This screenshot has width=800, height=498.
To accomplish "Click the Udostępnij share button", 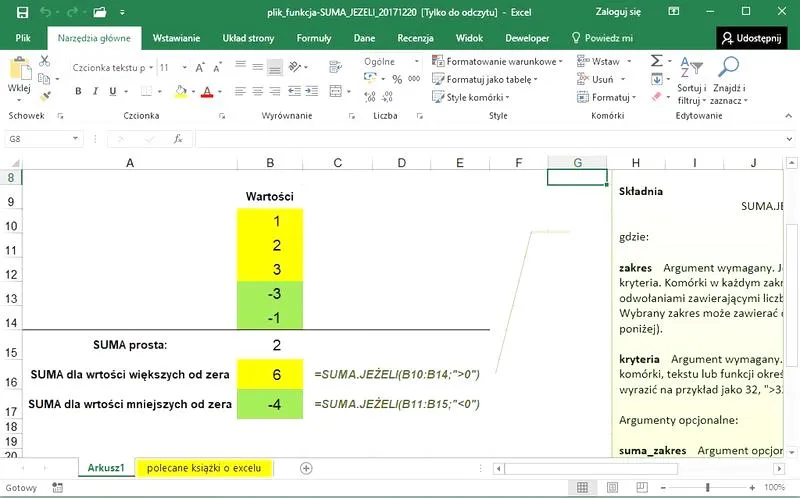I will click(751, 38).
